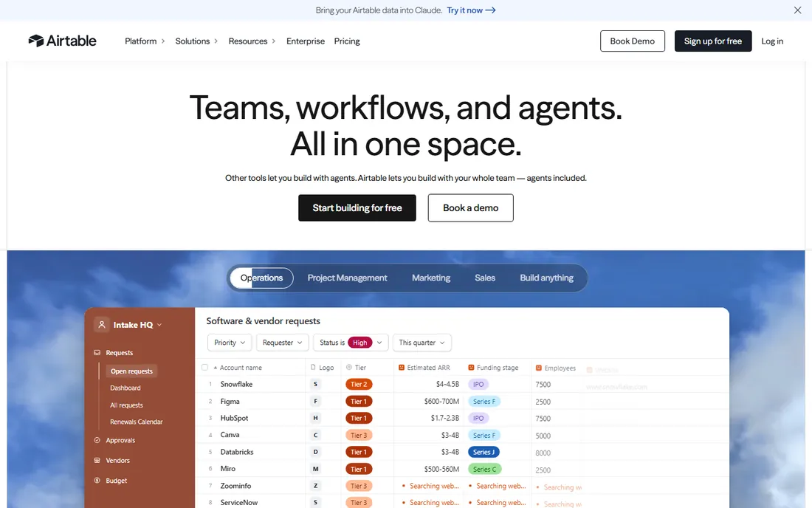Viewport: 812px width, 508px height.
Task: Click the 5000 employees cell for Canva
Action: [543, 436]
